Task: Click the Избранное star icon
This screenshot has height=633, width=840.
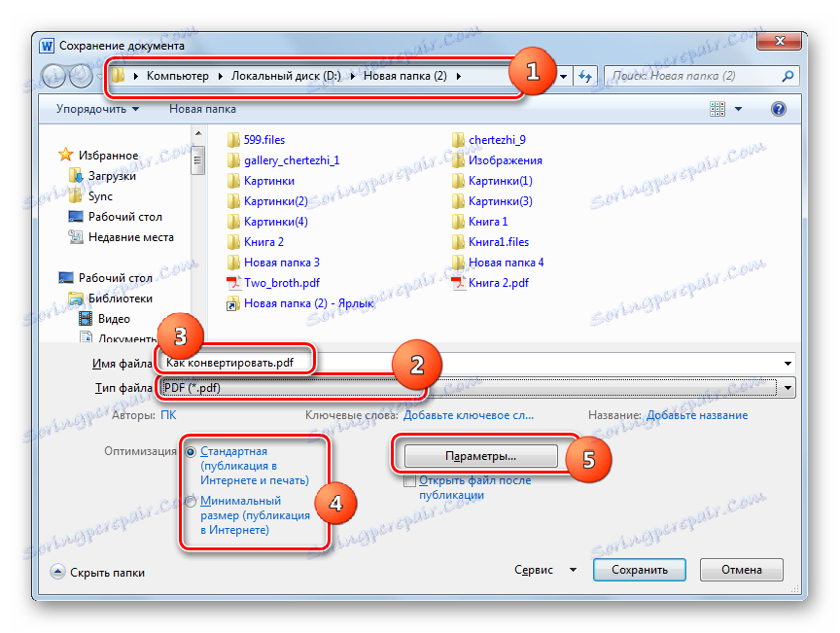Action: click(x=65, y=155)
